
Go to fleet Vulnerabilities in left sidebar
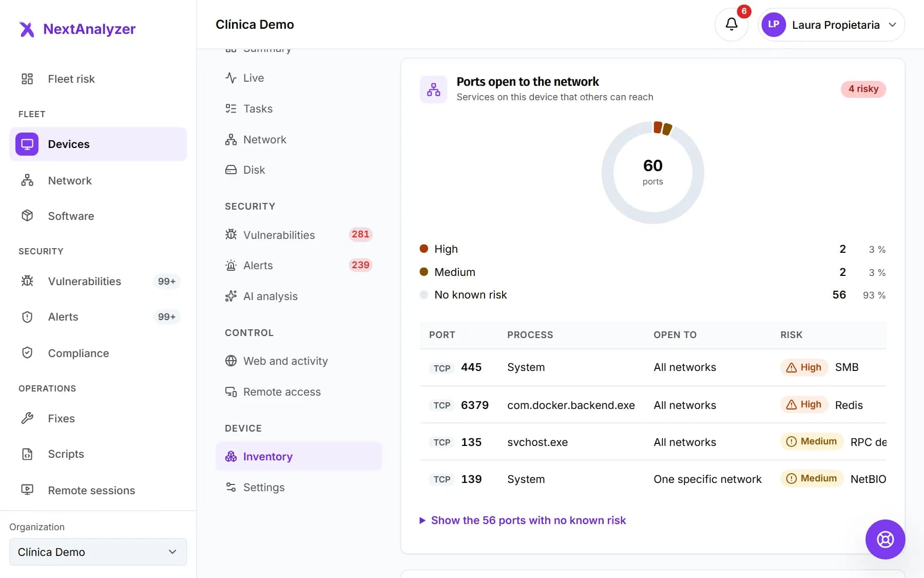pyautogui.click(x=98, y=282)
